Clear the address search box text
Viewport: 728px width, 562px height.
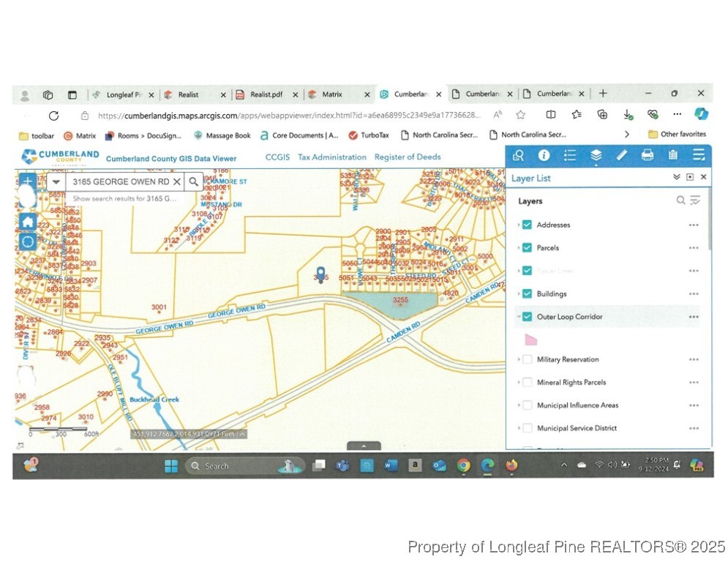point(176,181)
